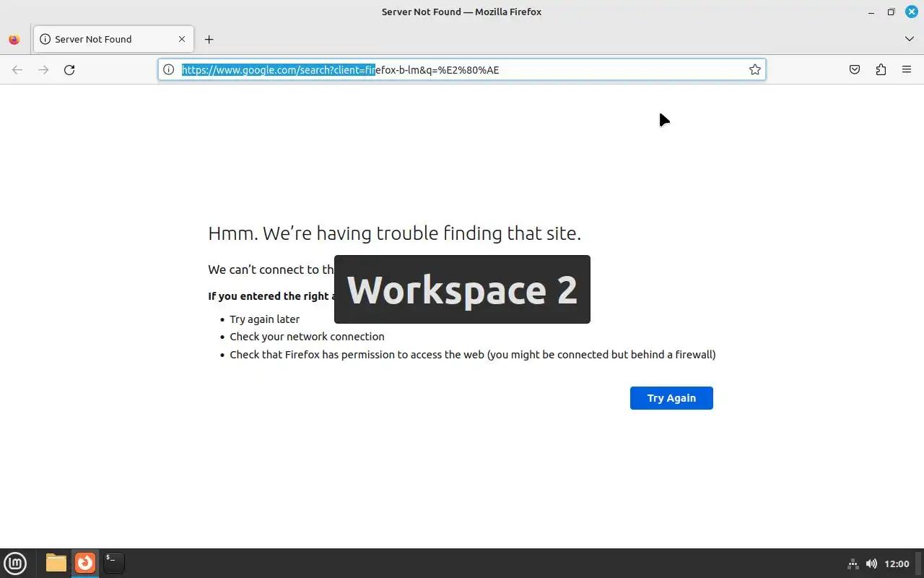This screenshot has width=924, height=578.
Task: Click 'Check that Firefox has permission' text
Action: pos(473,354)
